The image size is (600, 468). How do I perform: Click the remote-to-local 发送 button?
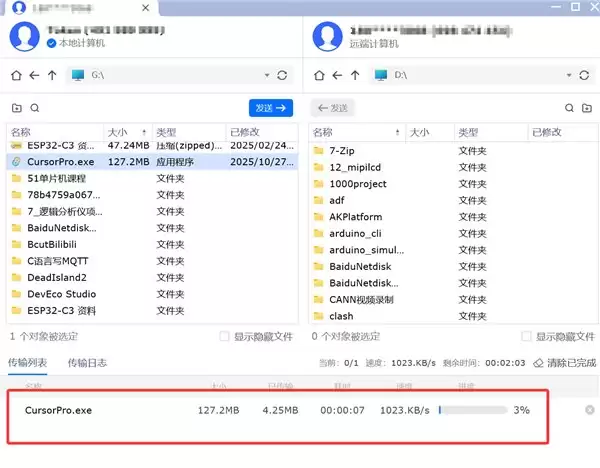(333, 108)
